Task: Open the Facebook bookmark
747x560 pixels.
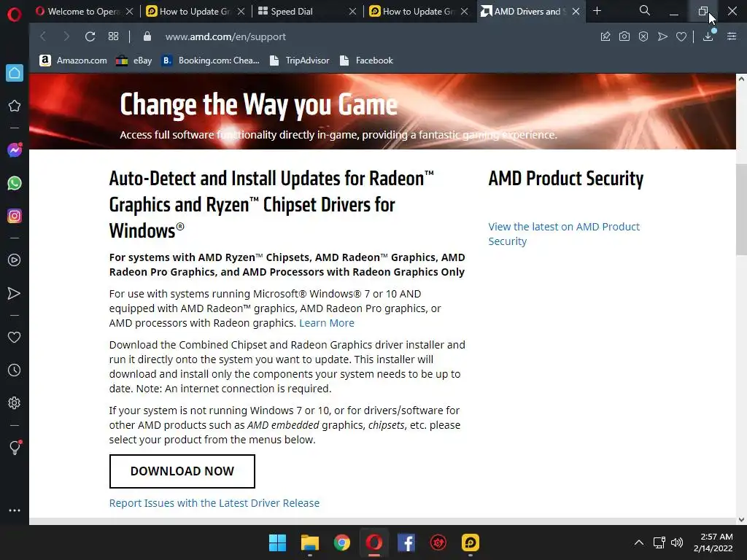Action: [x=366, y=61]
